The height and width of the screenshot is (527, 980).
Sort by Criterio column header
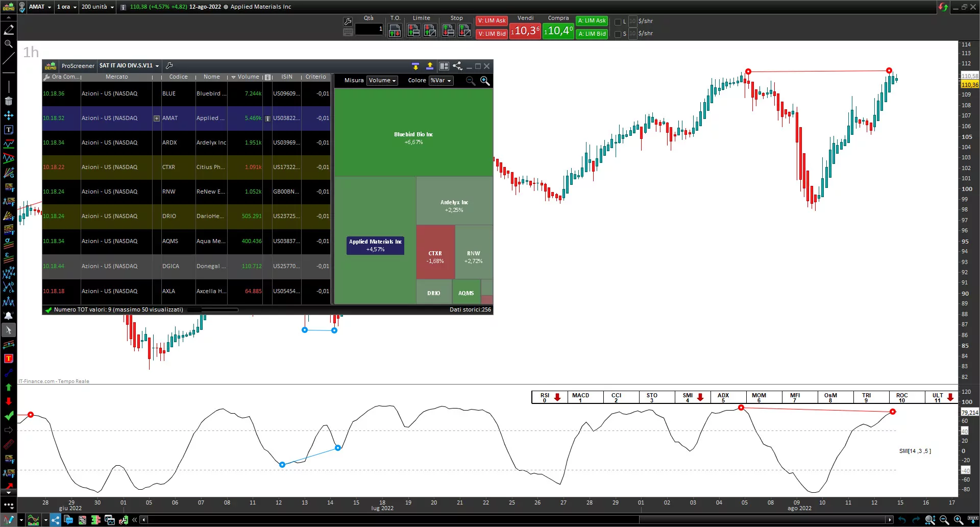pos(315,77)
